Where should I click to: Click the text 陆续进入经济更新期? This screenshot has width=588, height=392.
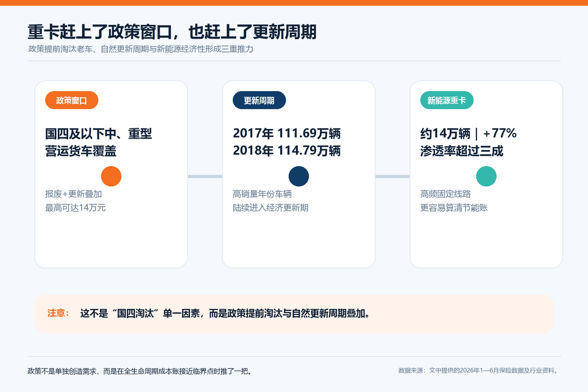point(271,208)
